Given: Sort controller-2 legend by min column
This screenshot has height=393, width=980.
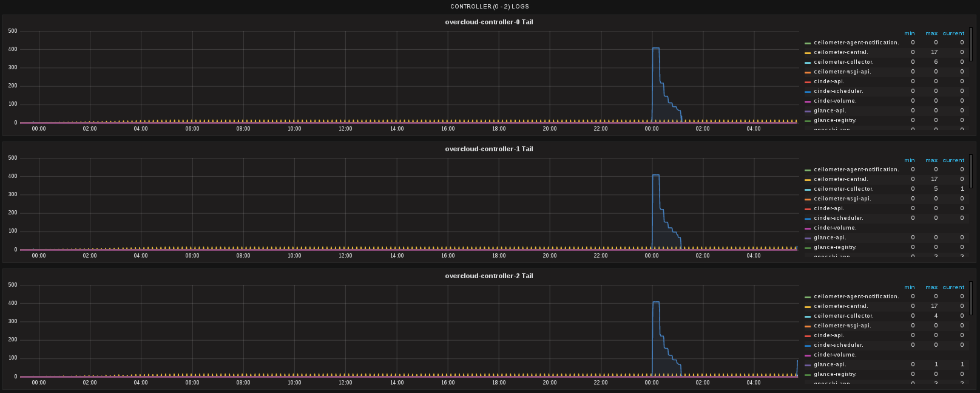Looking at the screenshot, I should (x=910, y=287).
